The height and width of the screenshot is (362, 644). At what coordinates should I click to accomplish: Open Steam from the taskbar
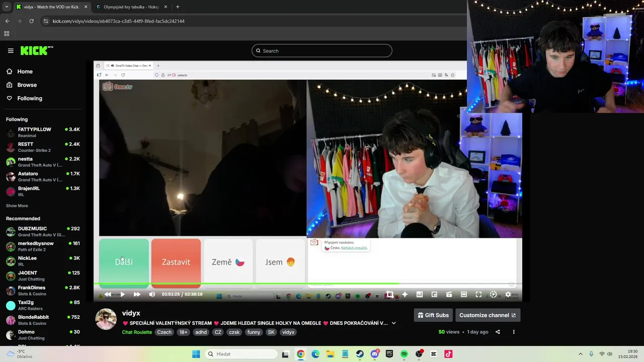tap(360, 354)
